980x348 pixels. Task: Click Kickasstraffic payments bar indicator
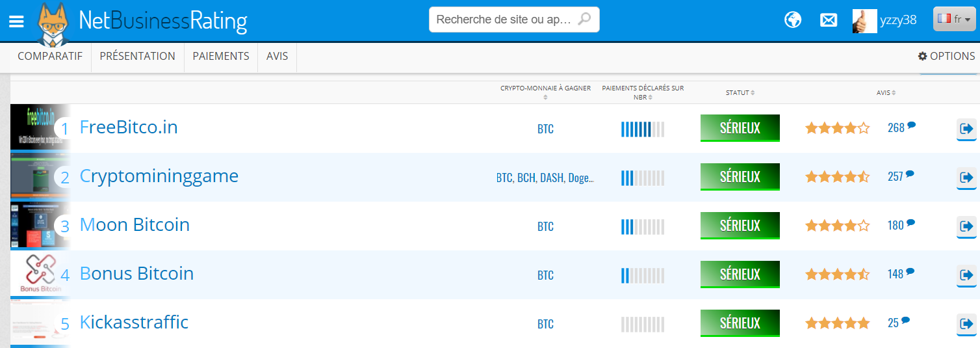click(643, 324)
